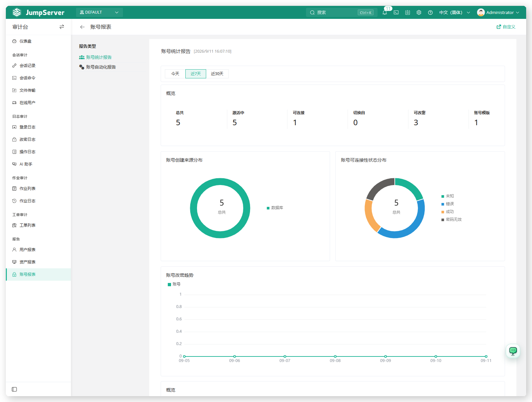Open the ticket list icon in header
Image resolution: width=532 pixels, height=402 pixels.
pos(407,13)
